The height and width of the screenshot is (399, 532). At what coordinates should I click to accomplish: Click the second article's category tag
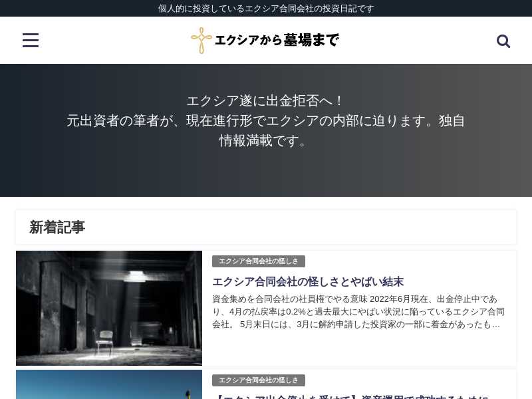tap(259, 380)
